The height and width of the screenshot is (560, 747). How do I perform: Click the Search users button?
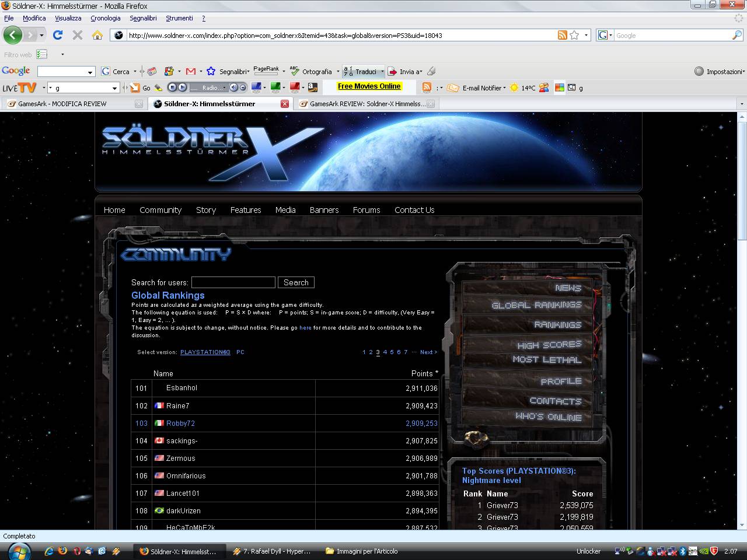click(x=296, y=282)
